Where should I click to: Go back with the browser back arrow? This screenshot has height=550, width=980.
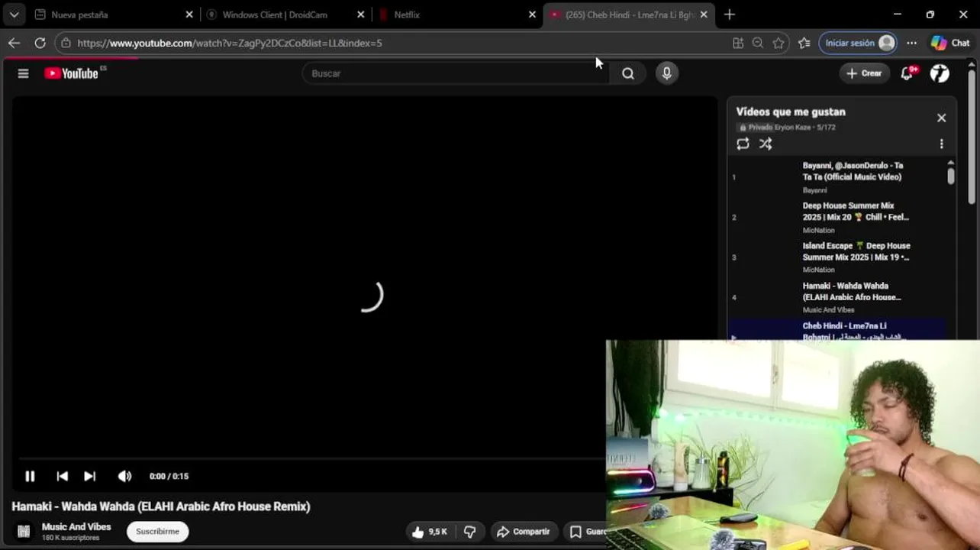click(14, 43)
